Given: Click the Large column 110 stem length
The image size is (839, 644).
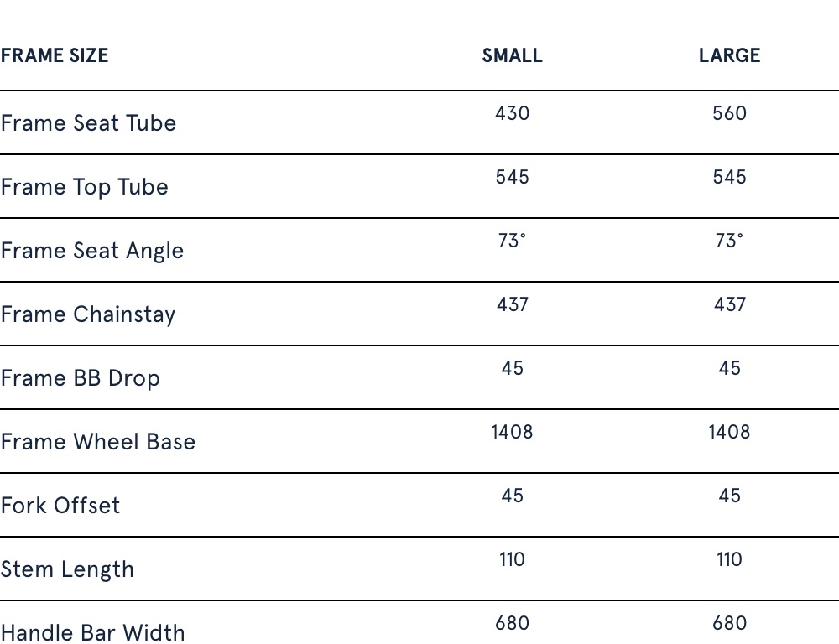Looking at the screenshot, I should 729,559.
